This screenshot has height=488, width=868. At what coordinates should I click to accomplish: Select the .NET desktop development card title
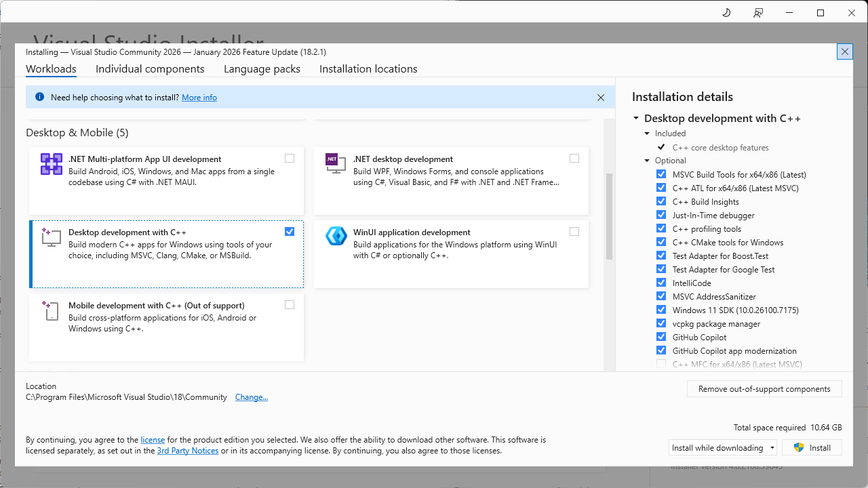click(403, 159)
